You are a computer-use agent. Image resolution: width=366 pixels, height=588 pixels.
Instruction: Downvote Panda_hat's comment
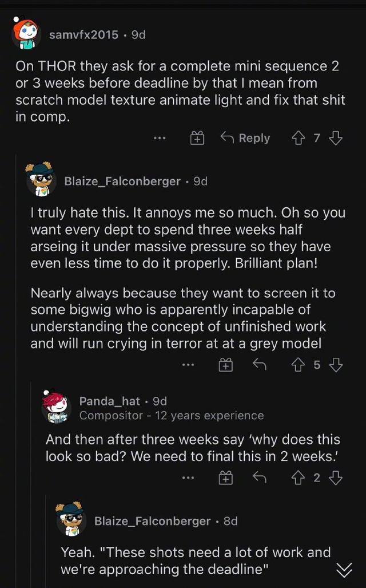click(336, 477)
